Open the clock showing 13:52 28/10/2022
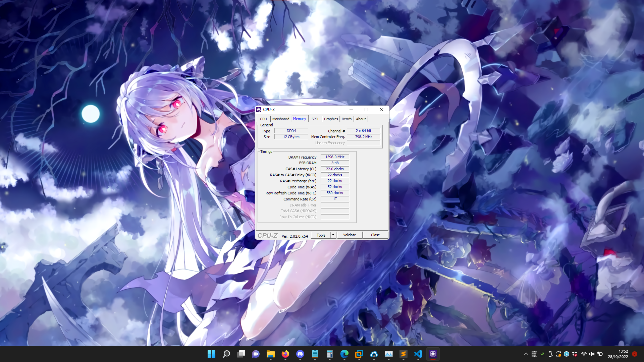The width and height of the screenshot is (644, 362). [x=618, y=354]
